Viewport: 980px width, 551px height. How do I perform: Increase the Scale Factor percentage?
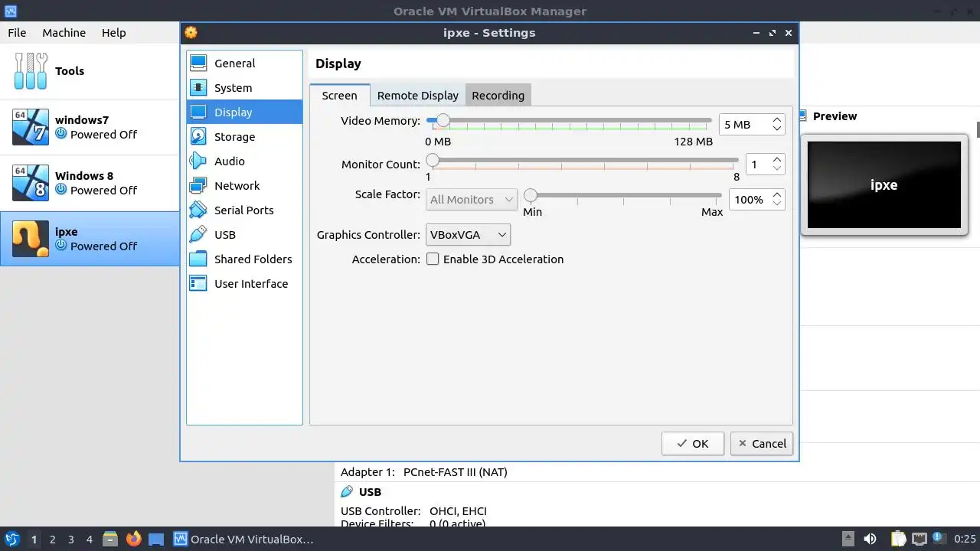pos(777,194)
